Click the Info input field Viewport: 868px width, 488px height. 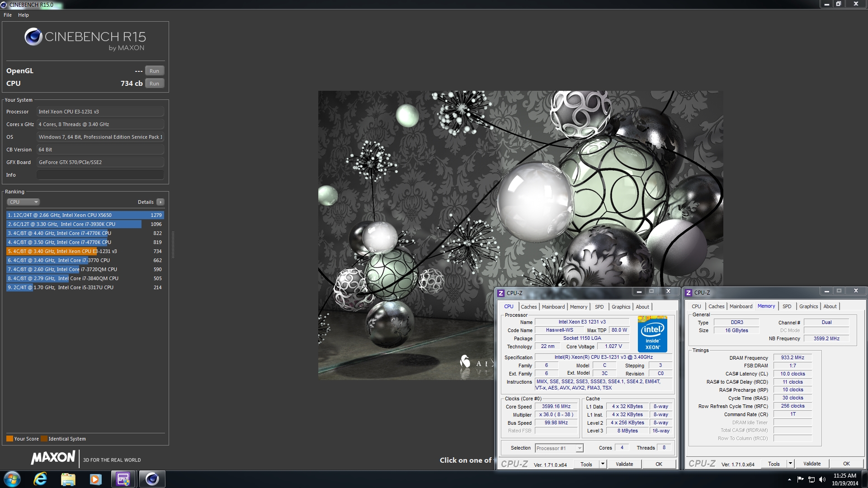100,175
